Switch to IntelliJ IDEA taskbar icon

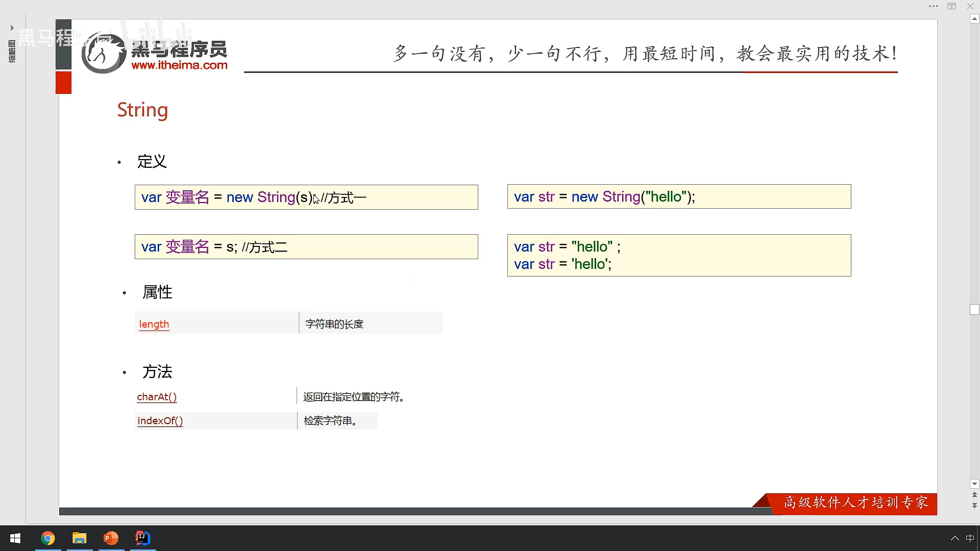click(x=142, y=538)
